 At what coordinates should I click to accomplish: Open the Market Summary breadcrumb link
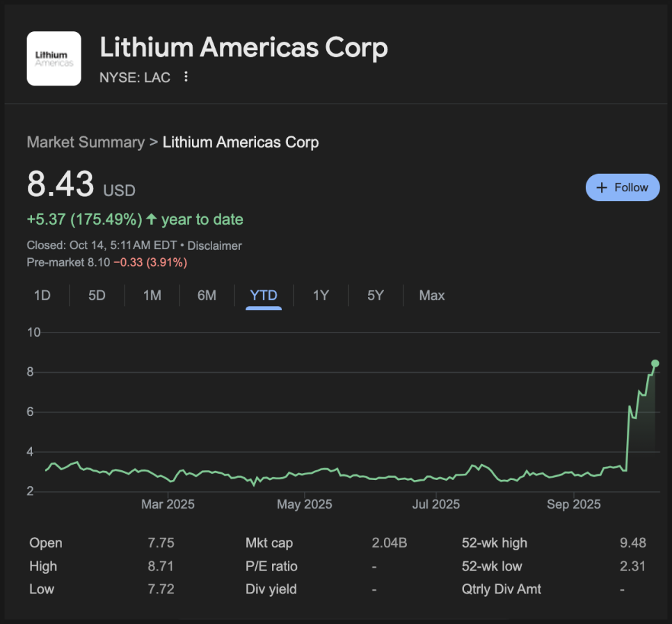(85, 143)
